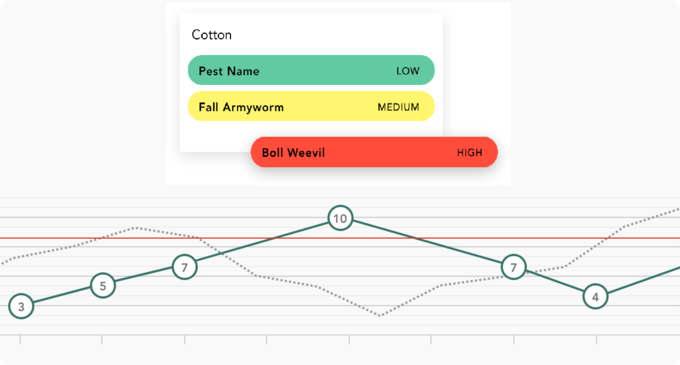Image resolution: width=680 pixels, height=365 pixels.
Task: Click the first x-axis tick mark
Action: pos(20,339)
